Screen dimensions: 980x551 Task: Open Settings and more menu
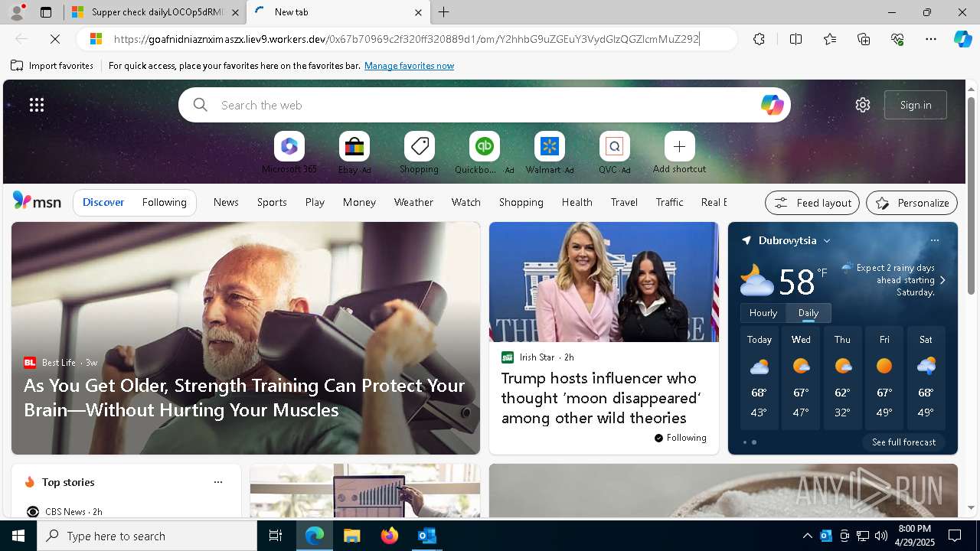coord(931,39)
